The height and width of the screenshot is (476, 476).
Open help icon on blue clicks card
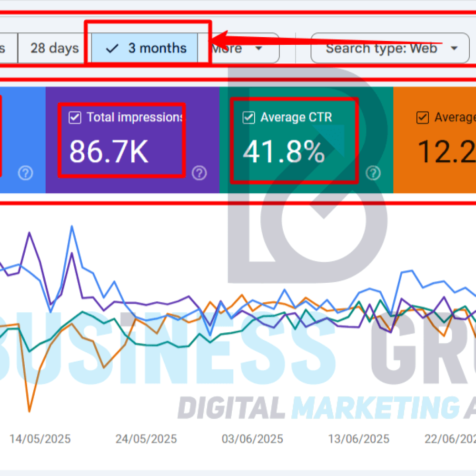[26, 173]
